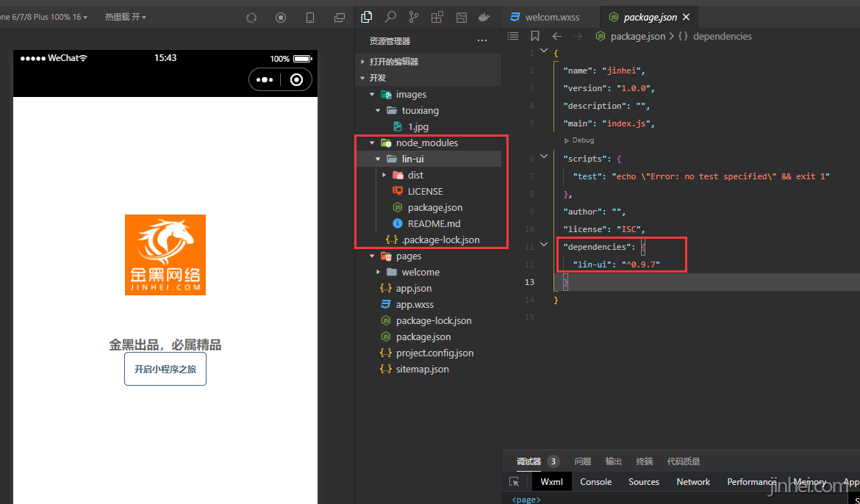Open the search magnifier icon
The image size is (860, 504).
(390, 17)
